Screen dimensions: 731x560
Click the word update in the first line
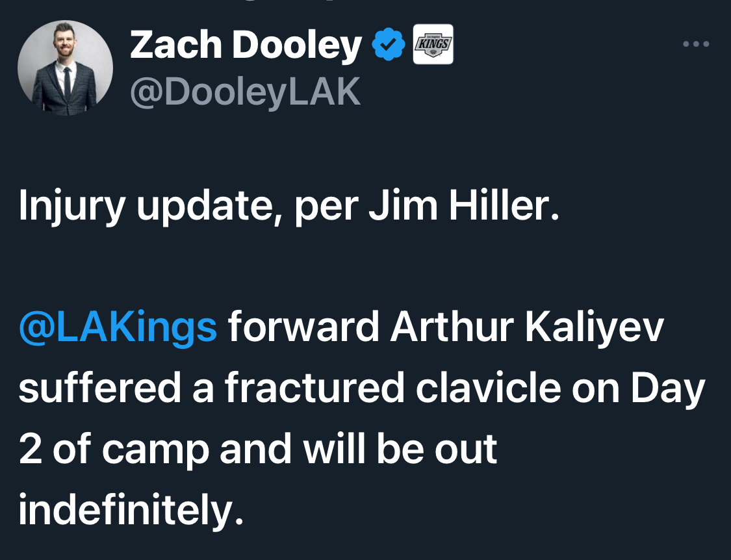(x=205, y=206)
